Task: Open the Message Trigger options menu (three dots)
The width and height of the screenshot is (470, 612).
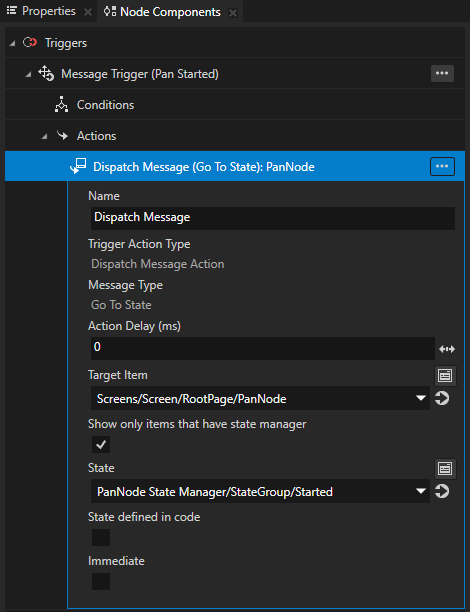Action: tap(442, 73)
